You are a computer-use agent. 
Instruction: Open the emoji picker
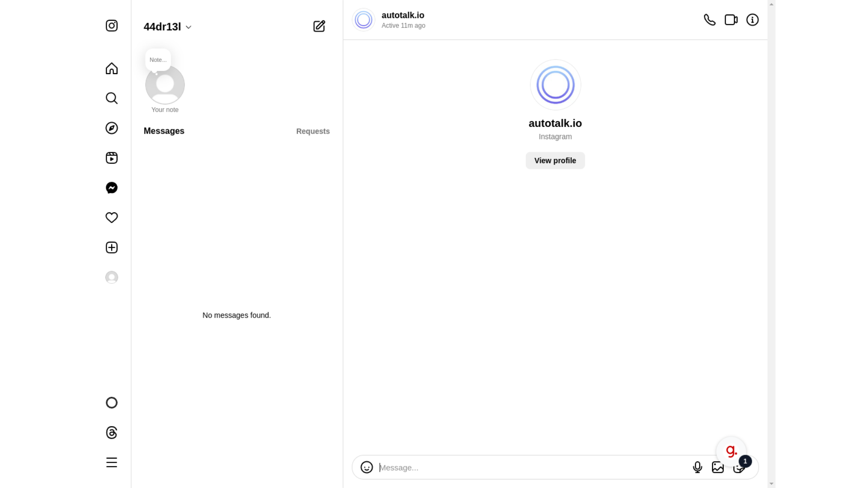(367, 467)
